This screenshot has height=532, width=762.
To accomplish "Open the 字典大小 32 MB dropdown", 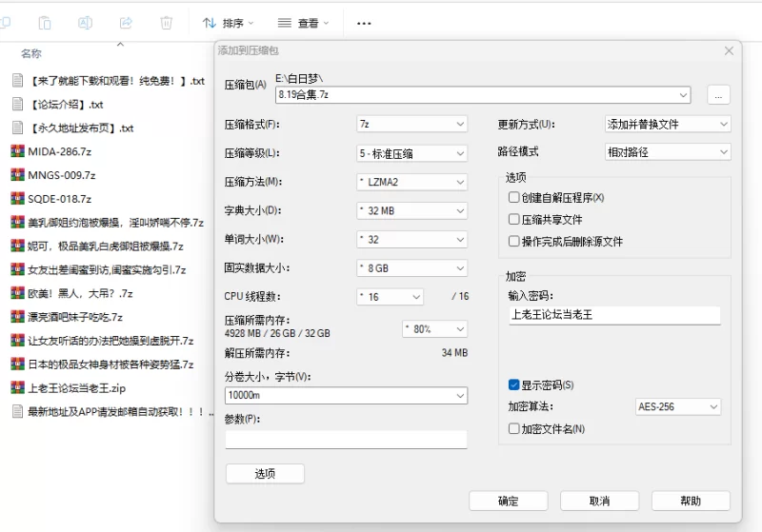I will 412,210.
